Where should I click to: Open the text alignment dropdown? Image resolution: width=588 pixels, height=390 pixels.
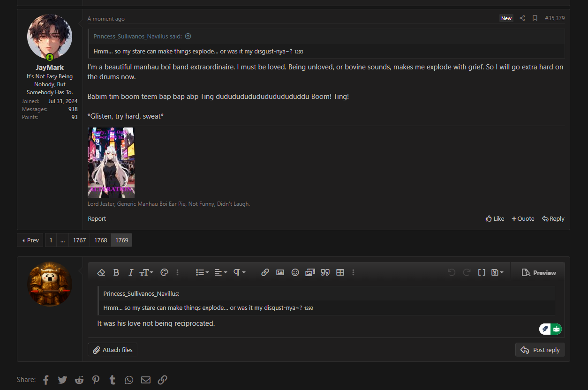[x=220, y=272]
